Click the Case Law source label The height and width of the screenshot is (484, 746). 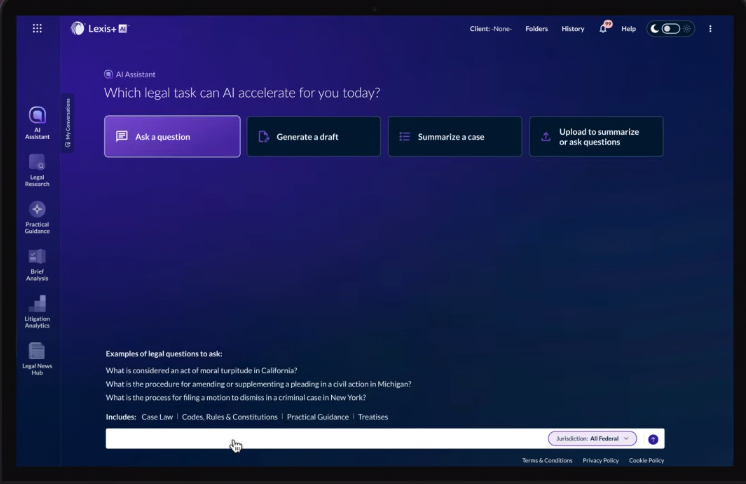click(x=157, y=417)
